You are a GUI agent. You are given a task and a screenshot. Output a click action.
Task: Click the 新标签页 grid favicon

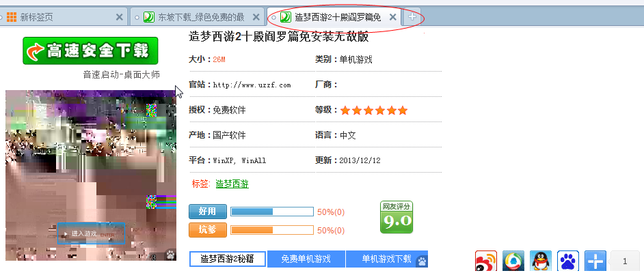pos(12,17)
